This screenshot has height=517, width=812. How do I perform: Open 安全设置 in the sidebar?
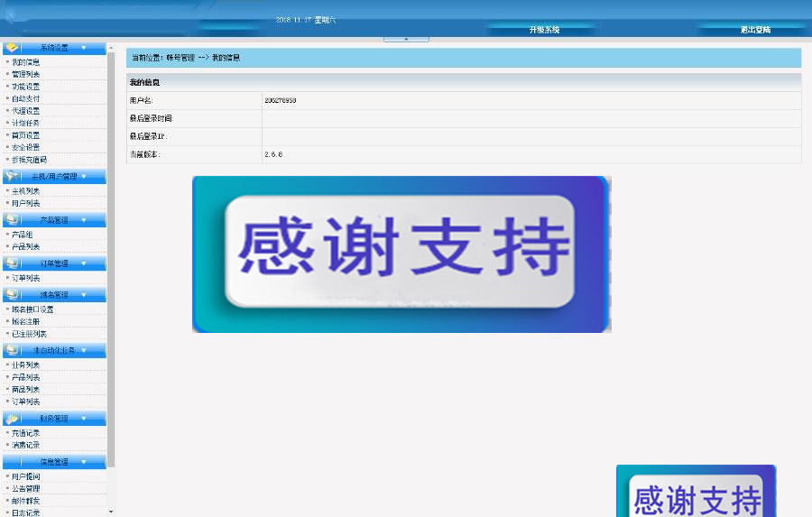tap(26, 147)
